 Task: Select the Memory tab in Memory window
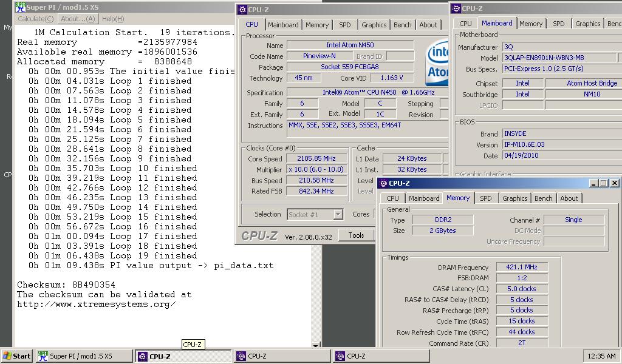click(x=458, y=198)
